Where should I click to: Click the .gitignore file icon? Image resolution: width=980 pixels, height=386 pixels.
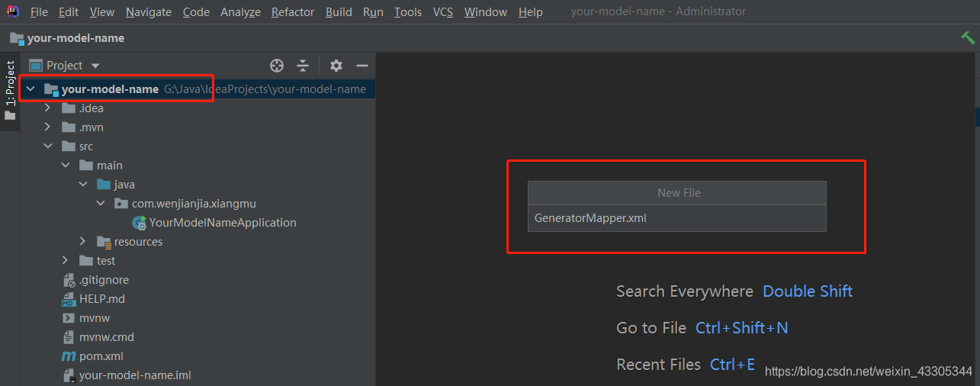pos(69,280)
